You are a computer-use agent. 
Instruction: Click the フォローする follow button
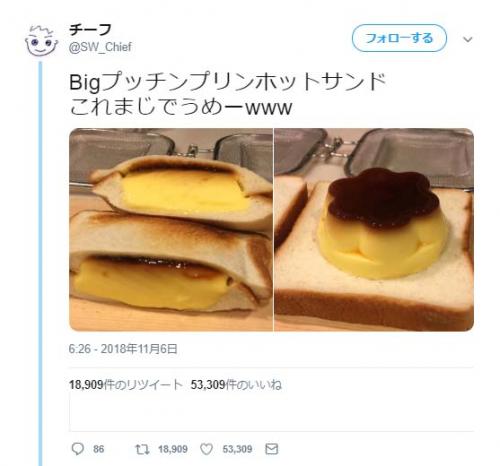click(x=399, y=38)
